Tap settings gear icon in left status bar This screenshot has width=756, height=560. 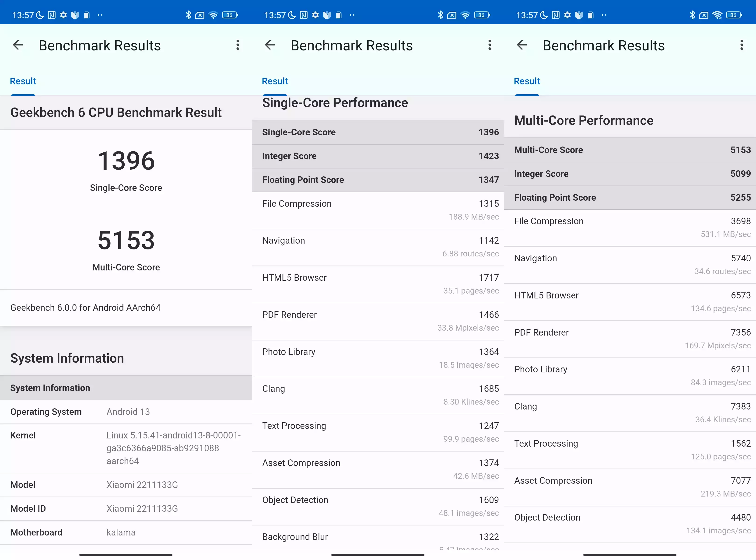click(x=63, y=15)
